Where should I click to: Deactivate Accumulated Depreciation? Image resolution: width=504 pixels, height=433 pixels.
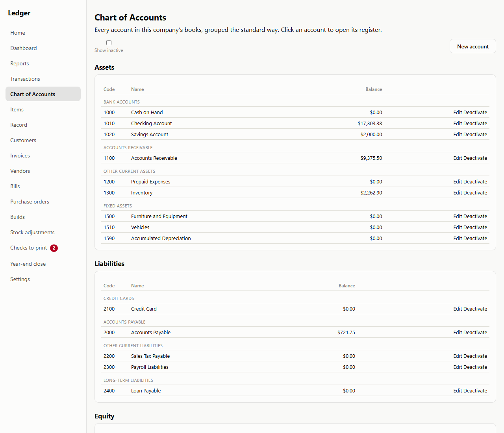click(x=475, y=238)
